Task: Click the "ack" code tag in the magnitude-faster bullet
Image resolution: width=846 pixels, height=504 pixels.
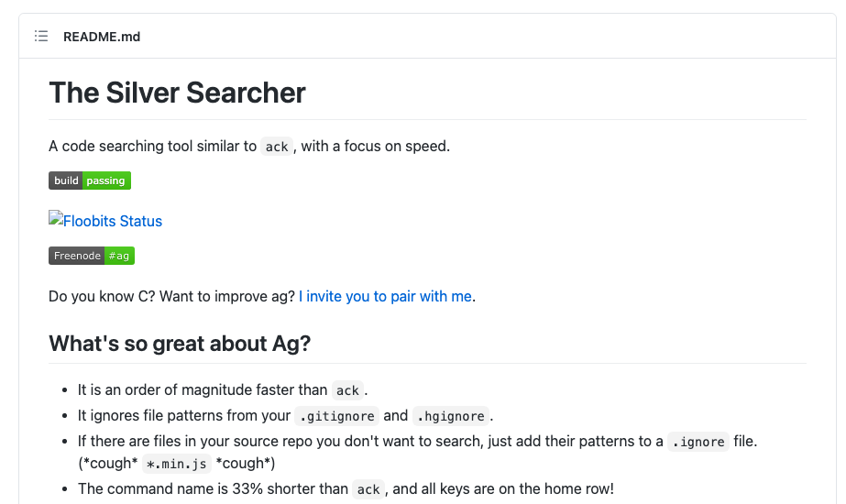Action: [347, 390]
